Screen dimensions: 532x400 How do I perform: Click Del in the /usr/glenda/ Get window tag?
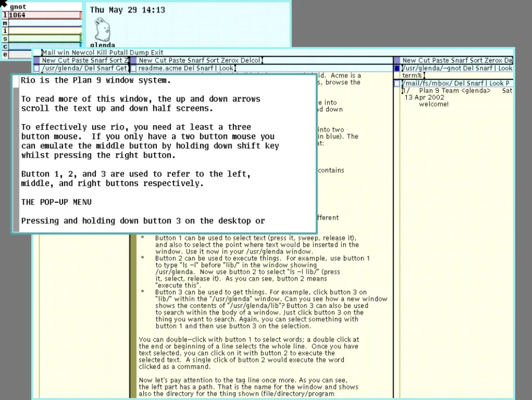89,68
